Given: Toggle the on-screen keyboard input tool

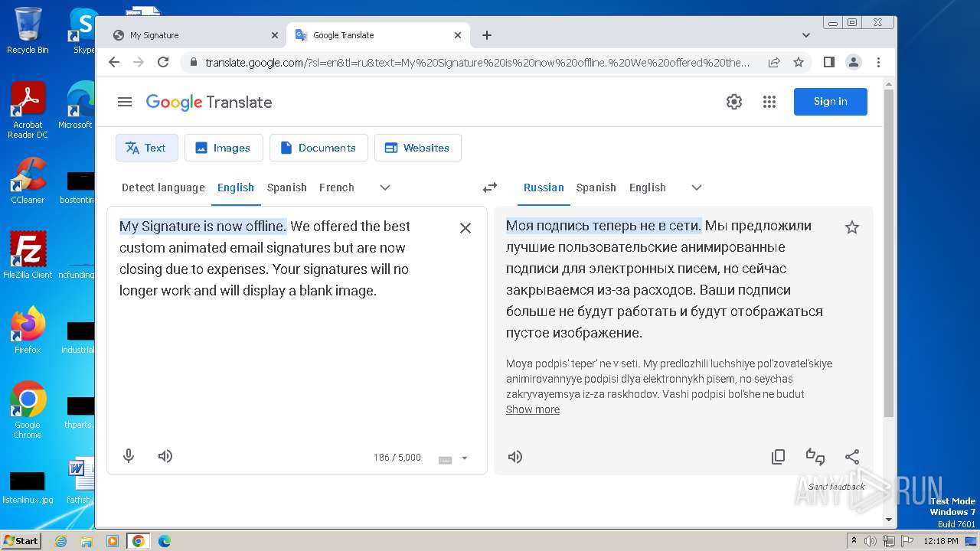Looking at the screenshot, I should pyautogui.click(x=445, y=459).
